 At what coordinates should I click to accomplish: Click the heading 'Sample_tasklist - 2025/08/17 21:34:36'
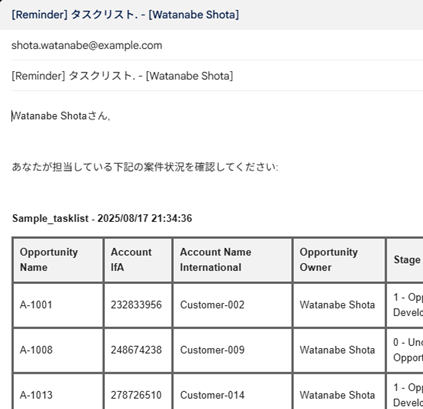[102, 218]
